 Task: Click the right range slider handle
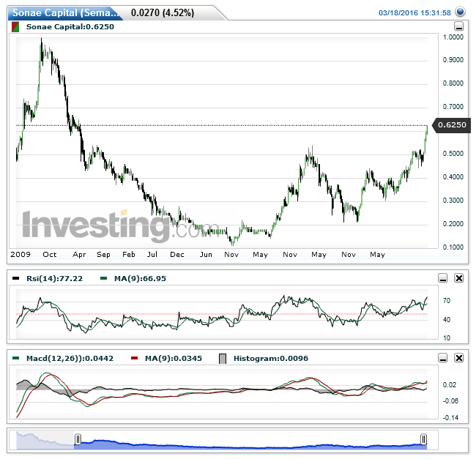click(x=423, y=439)
